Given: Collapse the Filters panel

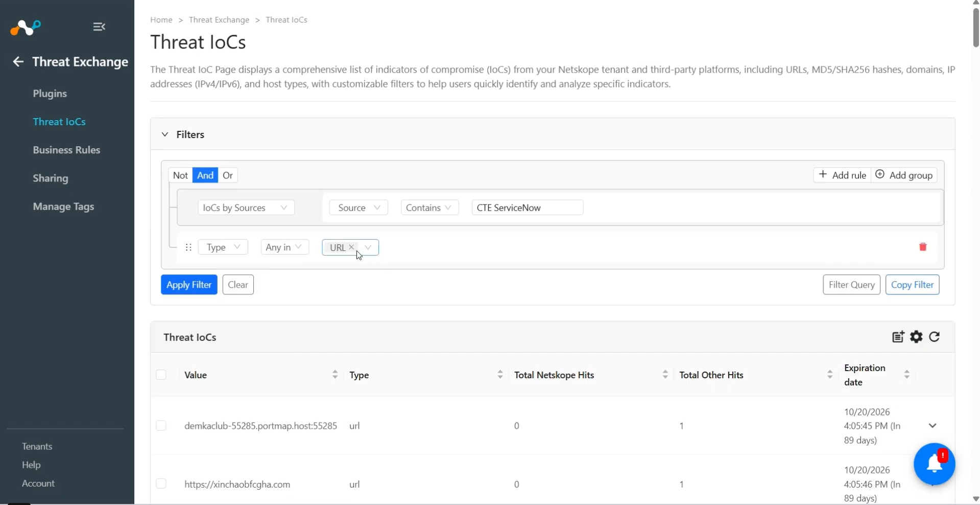Looking at the screenshot, I should tap(165, 134).
